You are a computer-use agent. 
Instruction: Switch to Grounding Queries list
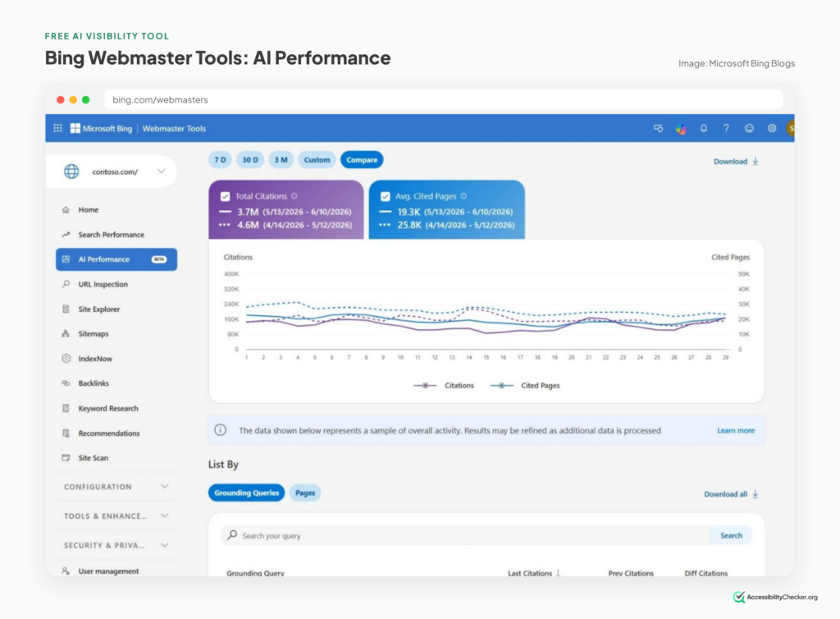pos(246,493)
